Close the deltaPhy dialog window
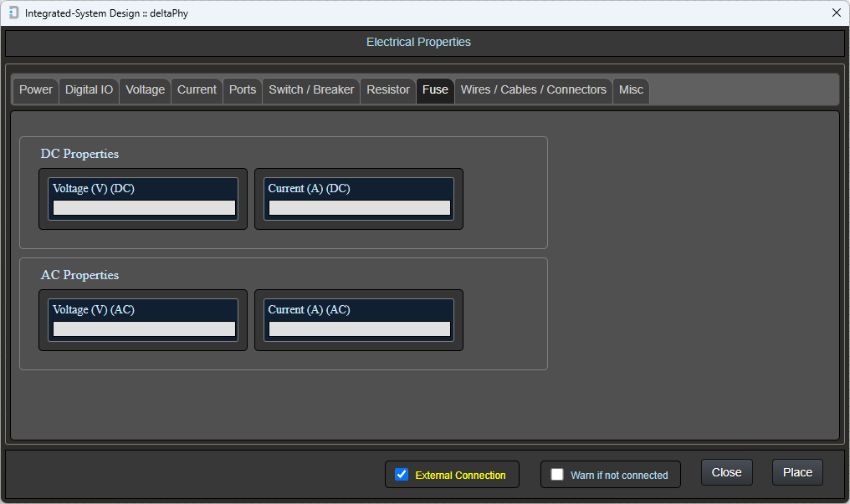 pyautogui.click(x=836, y=13)
